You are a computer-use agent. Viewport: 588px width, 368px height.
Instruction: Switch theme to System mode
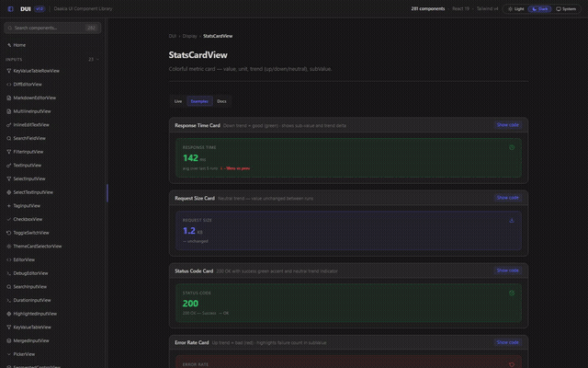(566, 8)
